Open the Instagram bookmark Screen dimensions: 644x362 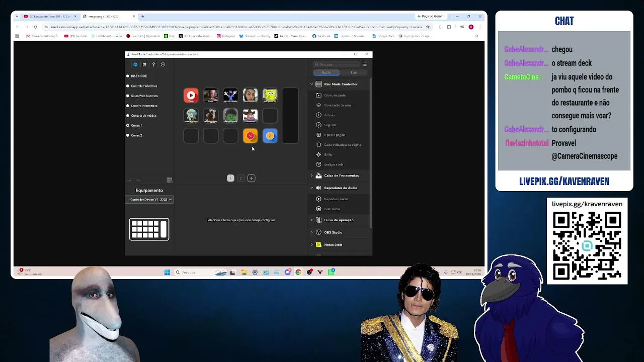[x=226, y=36]
